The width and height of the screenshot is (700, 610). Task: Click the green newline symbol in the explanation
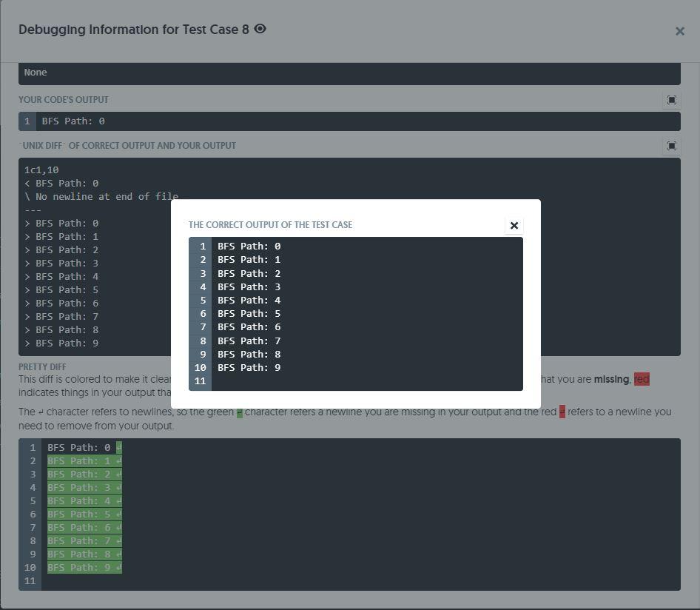[x=240, y=412]
